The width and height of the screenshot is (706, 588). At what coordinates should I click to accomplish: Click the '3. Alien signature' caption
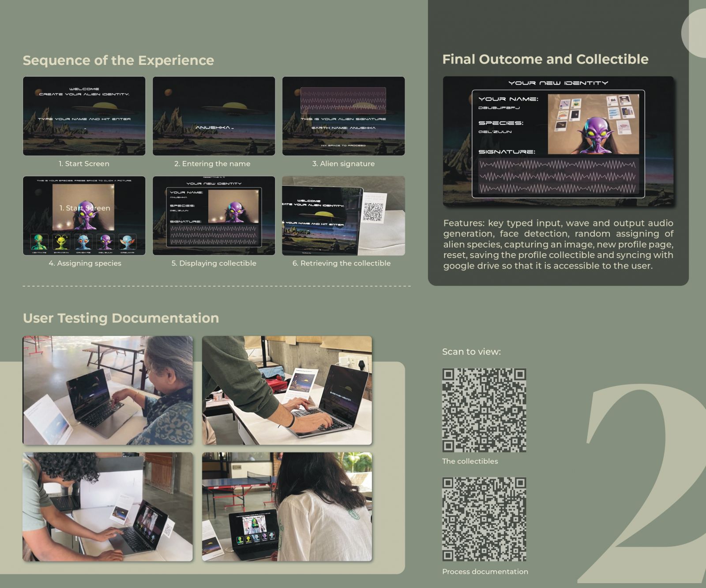(x=343, y=164)
